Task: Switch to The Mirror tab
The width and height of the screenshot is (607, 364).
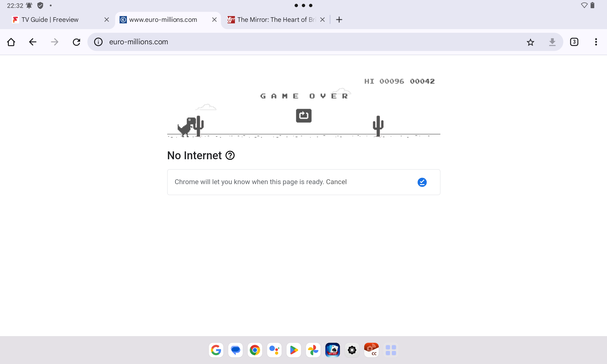Action: pyautogui.click(x=276, y=20)
